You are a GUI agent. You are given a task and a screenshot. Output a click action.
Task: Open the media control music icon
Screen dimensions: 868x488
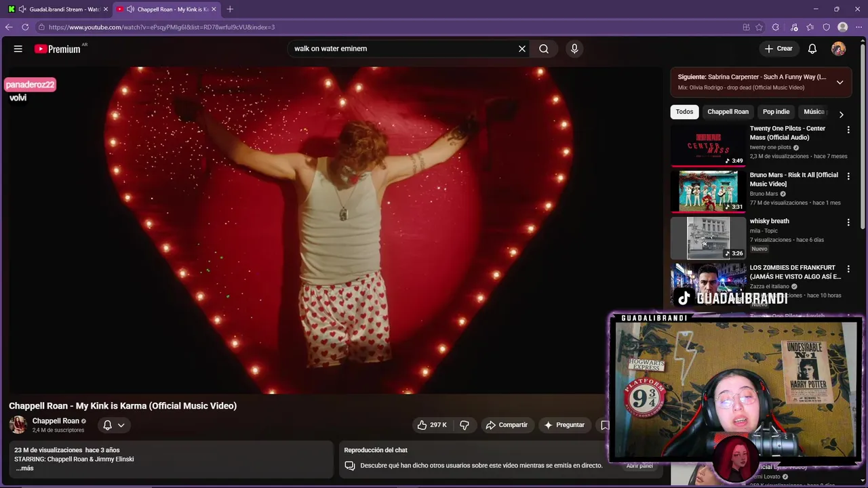tap(794, 27)
